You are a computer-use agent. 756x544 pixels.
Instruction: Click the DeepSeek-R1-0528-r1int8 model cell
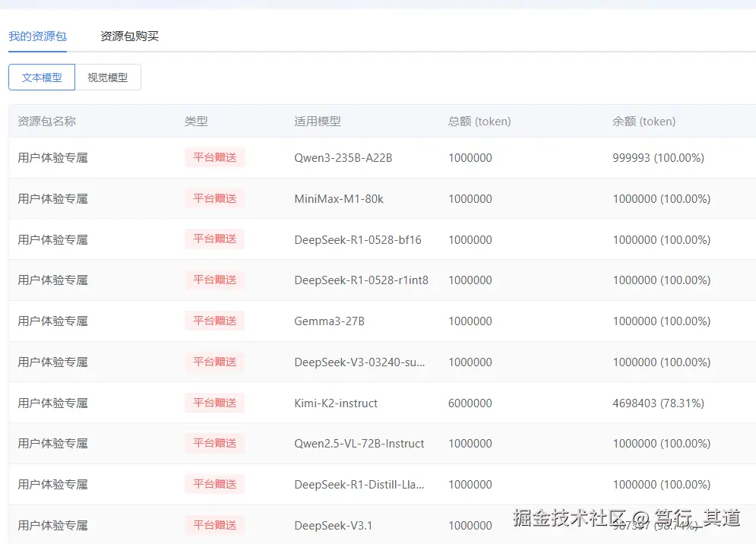point(361,280)
